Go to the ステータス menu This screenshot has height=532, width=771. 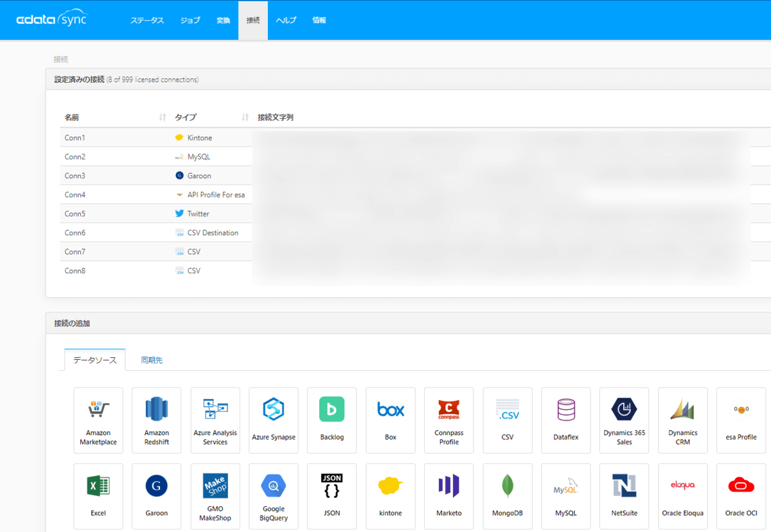147,21
